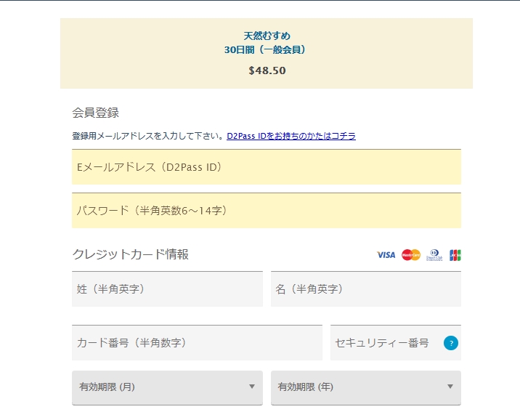The height and width of the screenshot is (420, 520).
Task: Click the 30日間（一般会員） plan label
Action: point(267,50)
